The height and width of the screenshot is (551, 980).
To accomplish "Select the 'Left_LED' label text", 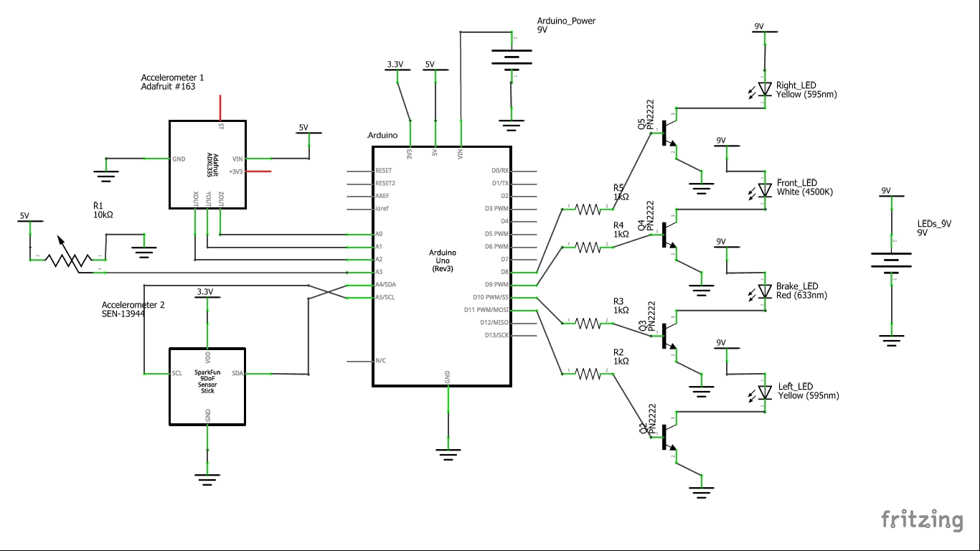I will [796, 387].
